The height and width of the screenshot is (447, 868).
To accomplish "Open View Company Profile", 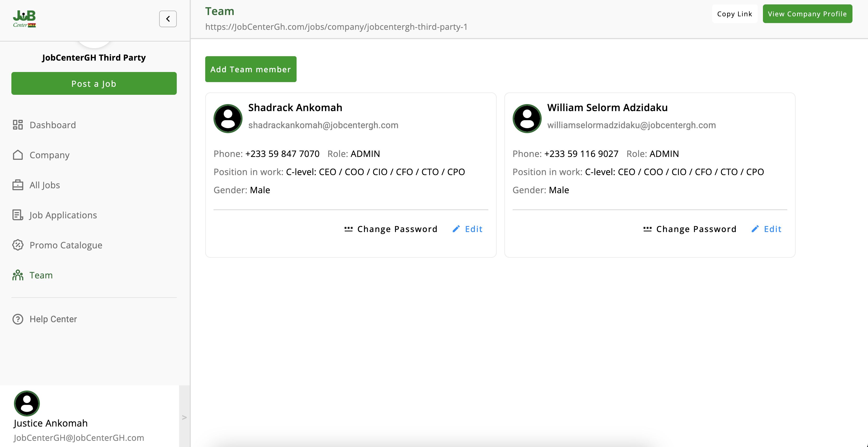I will [807, 14].
